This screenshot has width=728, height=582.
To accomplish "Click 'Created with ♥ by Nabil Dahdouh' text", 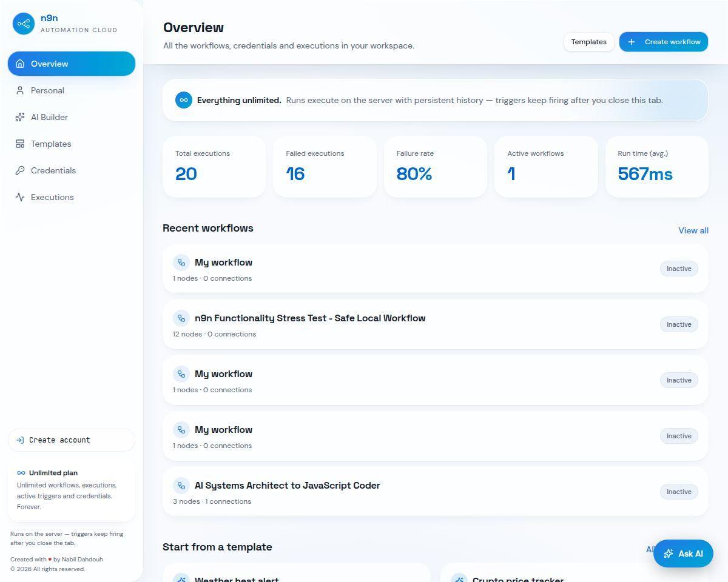I will (x=56, y=560).
